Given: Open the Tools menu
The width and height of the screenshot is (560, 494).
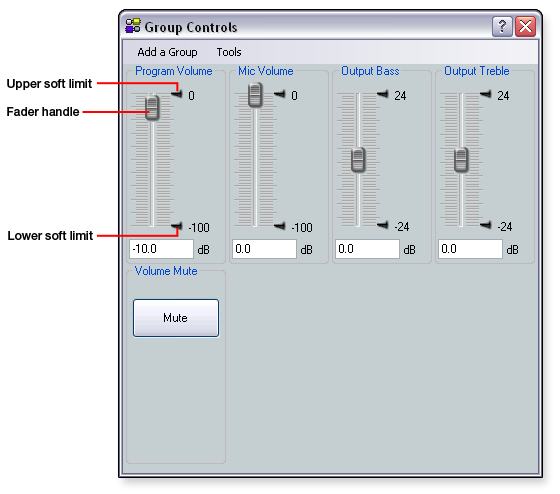Looking at the screenshot, I should coord(229,52).
